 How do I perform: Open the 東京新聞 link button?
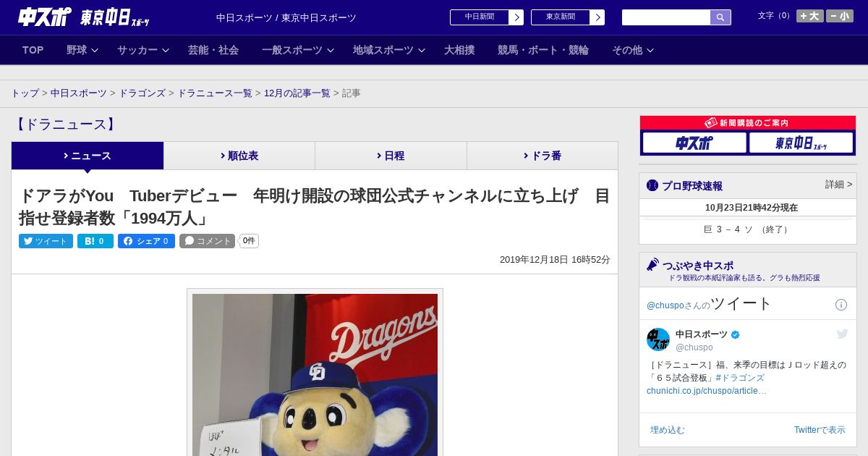point(568,17)
